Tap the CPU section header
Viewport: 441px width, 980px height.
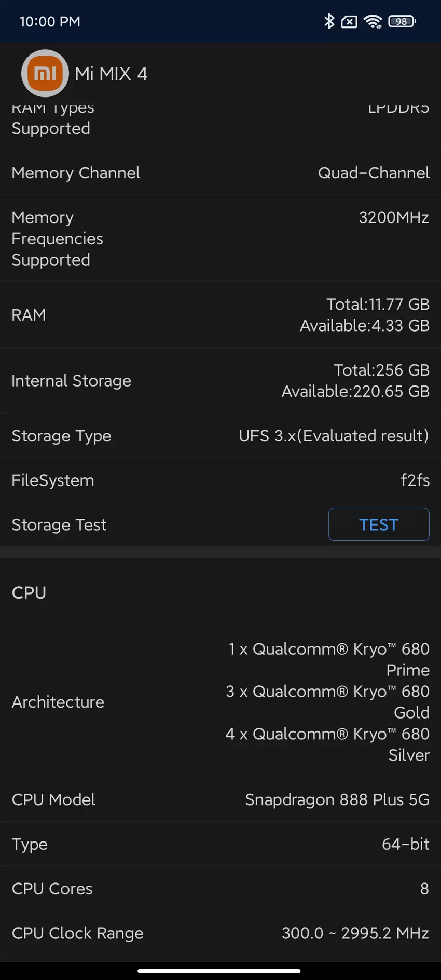(x=29, y=592)
